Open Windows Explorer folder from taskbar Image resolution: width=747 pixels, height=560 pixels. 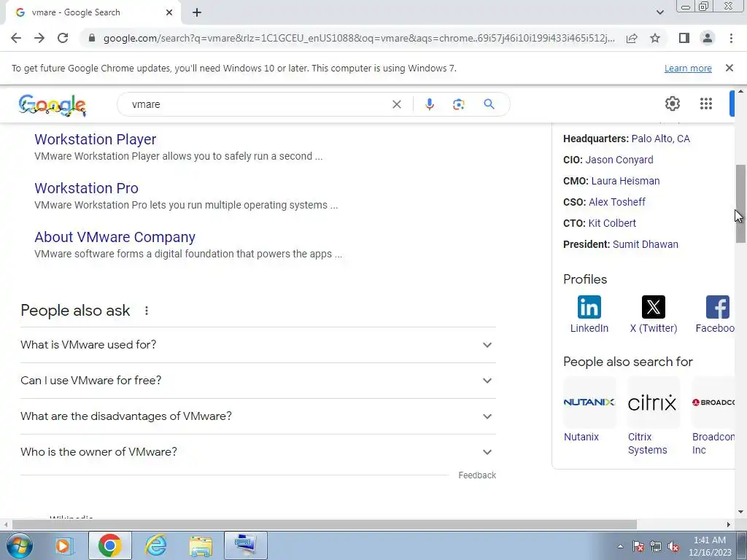click(201, 545)
